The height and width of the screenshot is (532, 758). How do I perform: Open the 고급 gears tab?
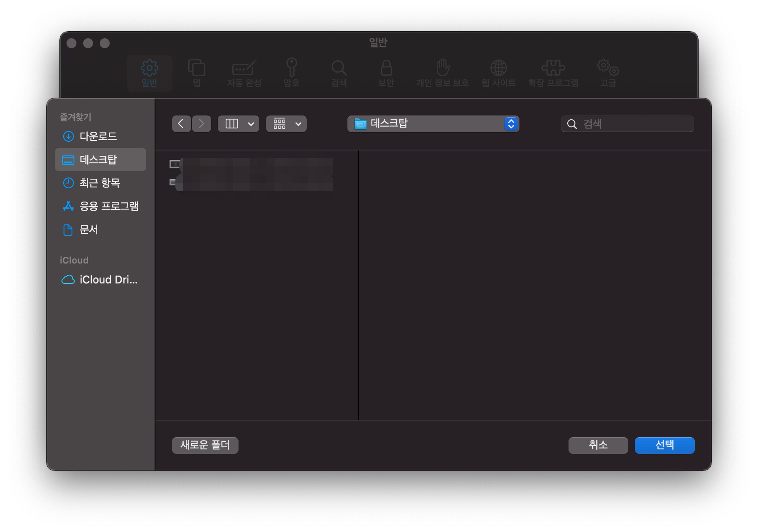(608, 73)
